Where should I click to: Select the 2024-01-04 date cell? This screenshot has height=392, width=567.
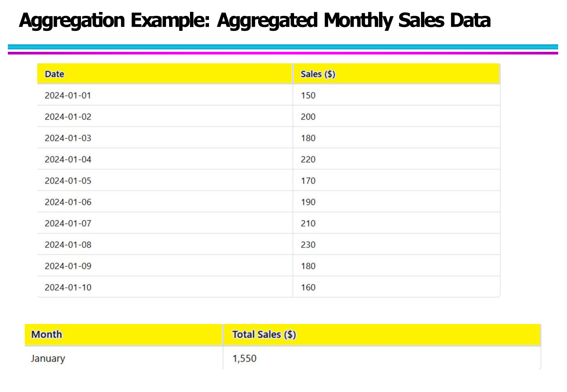tap(68, 159)
